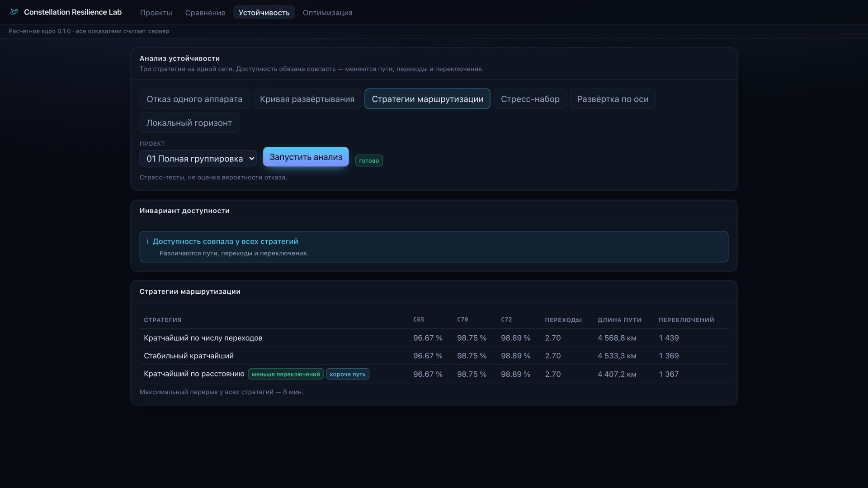Click the switch count 1 369
Viewport: 868px width, 488px height.
pos(669,356)
